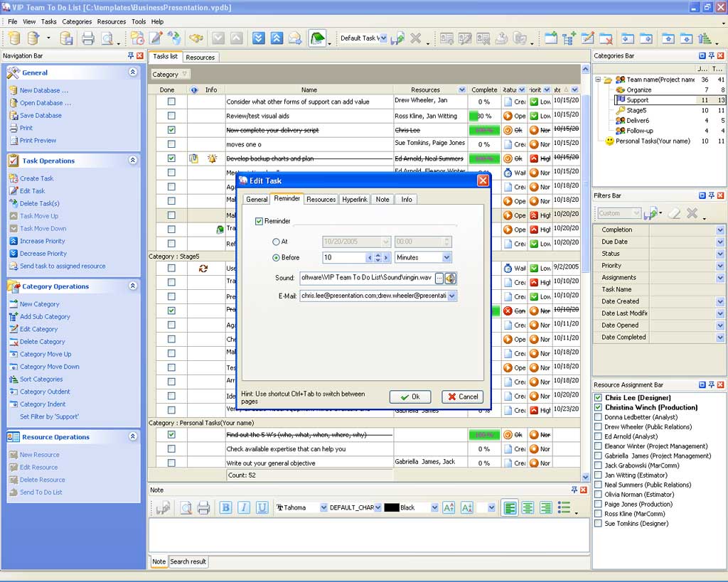This screenshot has height=582, width=728.
Task: Click the Print icon in main toolbar
Action: pos(87,38)
